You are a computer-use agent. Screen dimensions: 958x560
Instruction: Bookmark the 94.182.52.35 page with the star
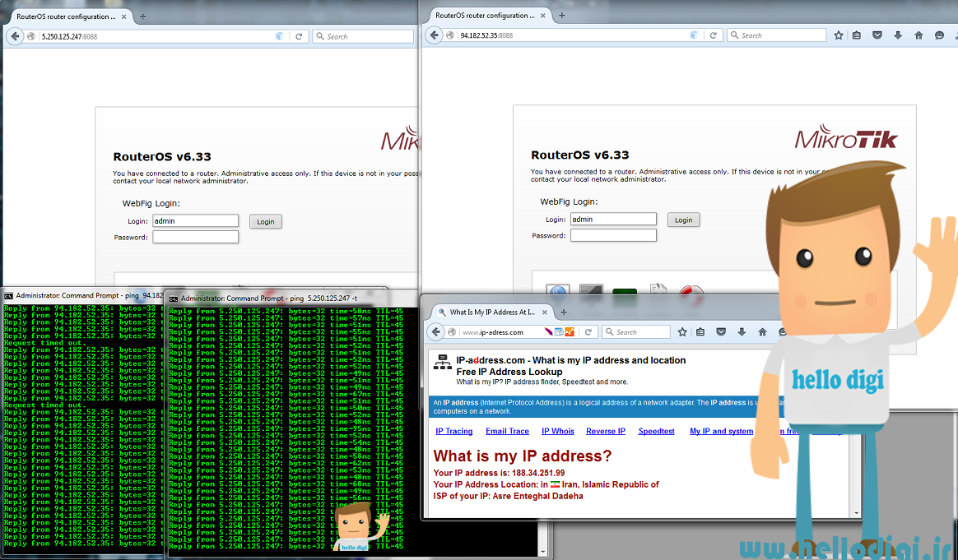[x=838, y=35]
